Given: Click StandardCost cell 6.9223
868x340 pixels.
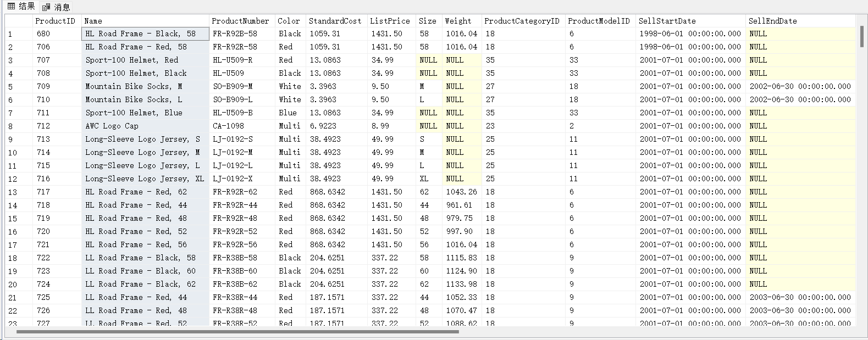Looking at the screenshot, I should point(336,126).
